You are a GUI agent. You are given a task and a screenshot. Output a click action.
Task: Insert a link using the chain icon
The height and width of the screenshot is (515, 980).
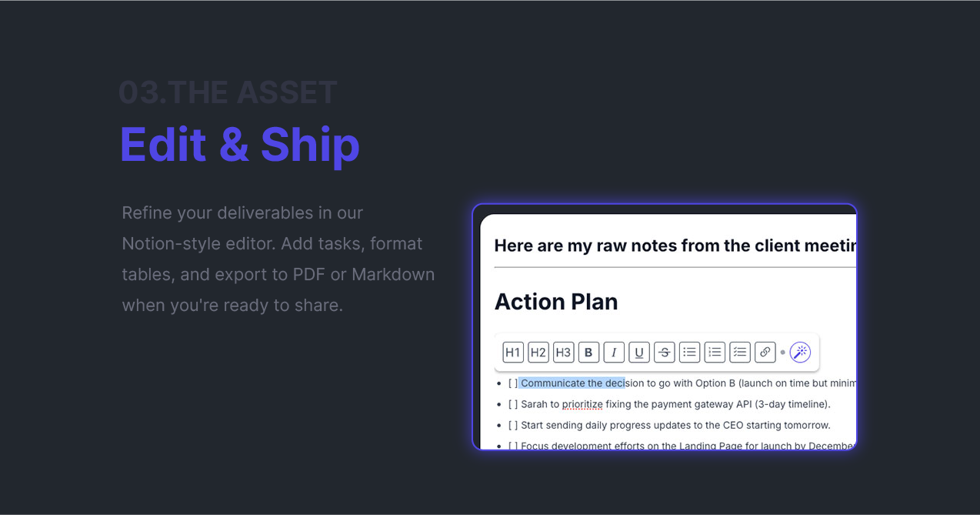[765, 352]
